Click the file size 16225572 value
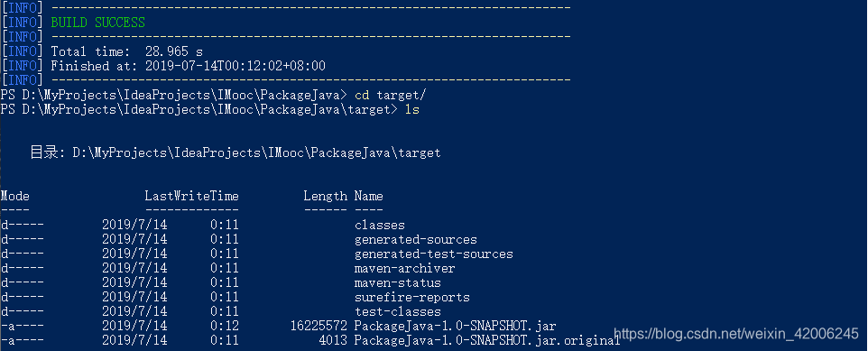 click(x=319, y=326)
